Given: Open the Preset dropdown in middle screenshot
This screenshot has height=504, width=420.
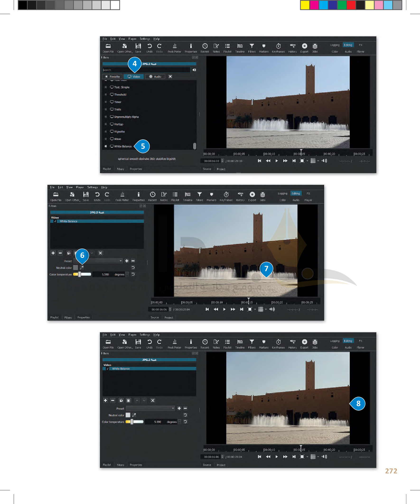Looking at the screenshot, I should pyautogui.click(x=98, y=261).
